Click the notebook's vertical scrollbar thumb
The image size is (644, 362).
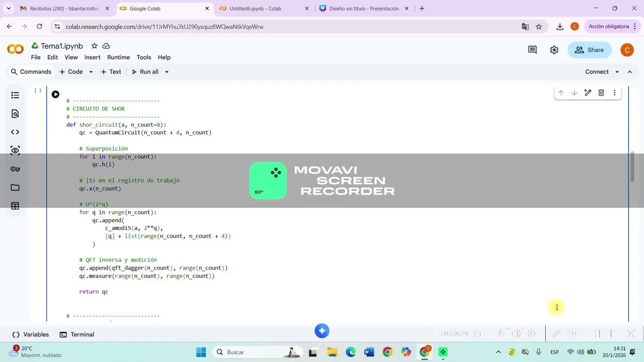click(633, 167)
